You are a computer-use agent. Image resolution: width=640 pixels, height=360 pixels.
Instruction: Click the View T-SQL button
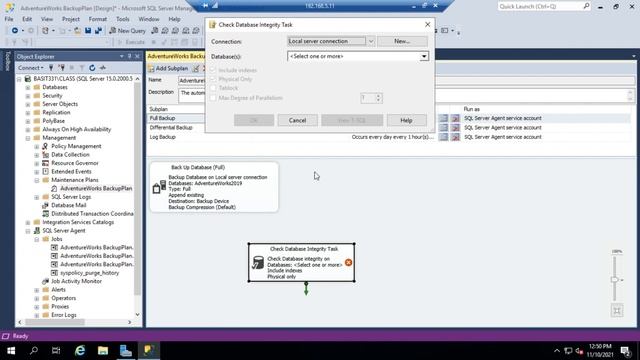coord(352,120)
